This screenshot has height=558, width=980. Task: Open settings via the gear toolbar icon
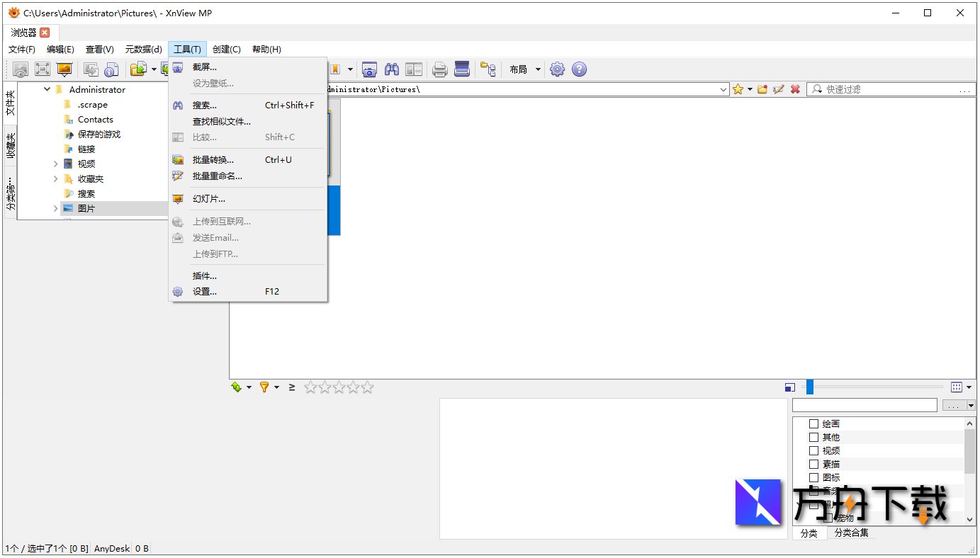[557, 69]
